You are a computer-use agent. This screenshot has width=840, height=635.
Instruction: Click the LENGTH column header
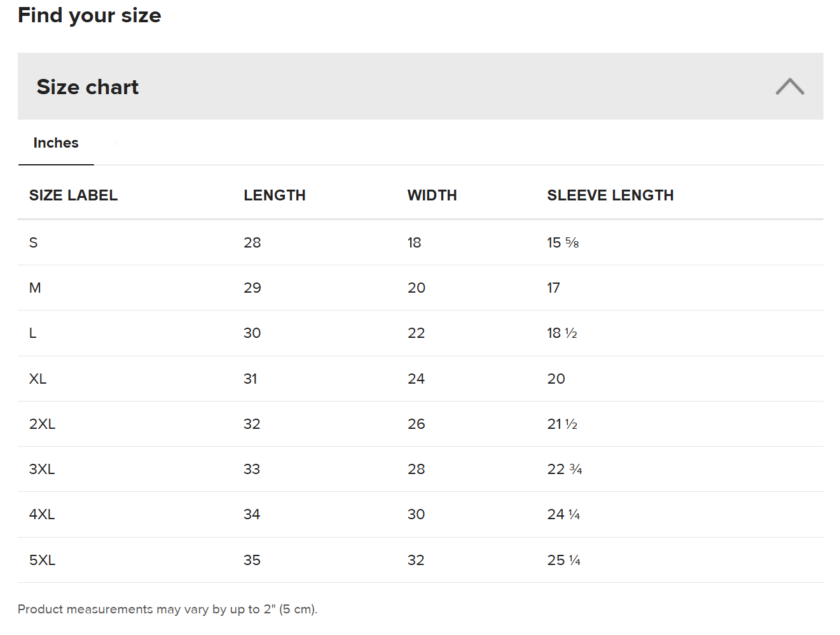pos(274,195)
